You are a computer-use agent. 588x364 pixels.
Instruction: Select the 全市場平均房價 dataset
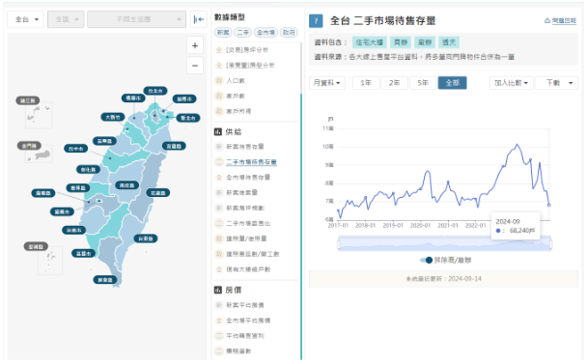pos(248,321)
